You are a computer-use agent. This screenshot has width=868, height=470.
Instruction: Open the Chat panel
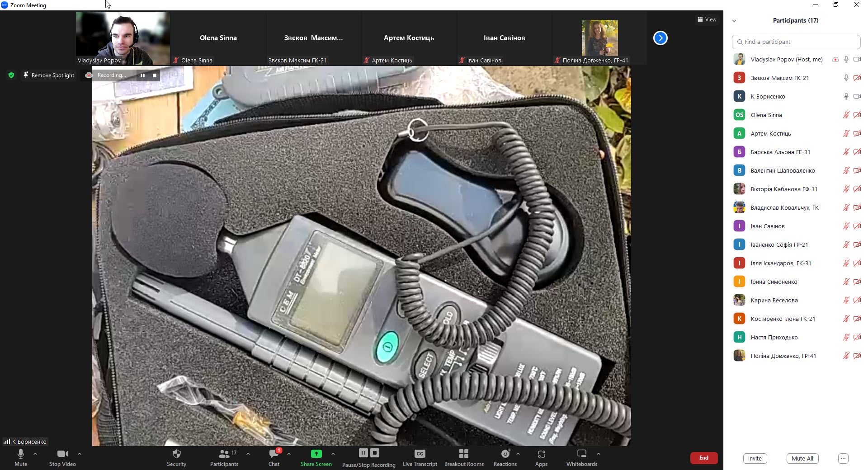[x=274, y=457]
